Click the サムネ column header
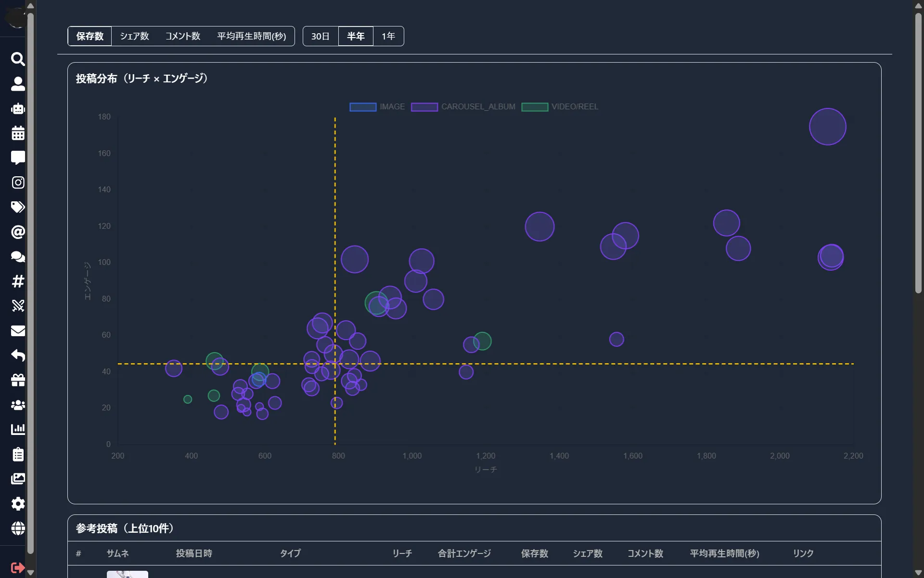Image resolution: width=924 pixels, height=578 pixels. pos(117,553)
